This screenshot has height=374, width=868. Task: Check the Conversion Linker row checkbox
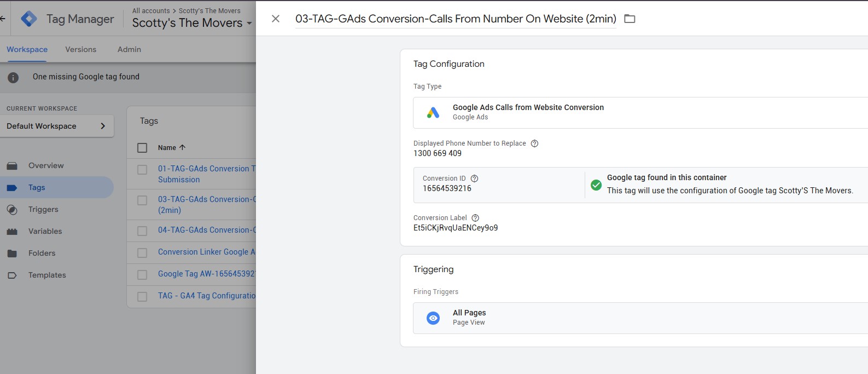(142, 253)
